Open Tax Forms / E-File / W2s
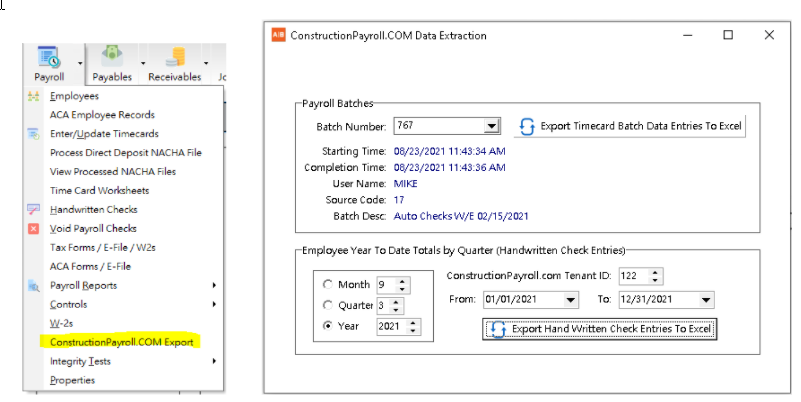 click(103, 247)
